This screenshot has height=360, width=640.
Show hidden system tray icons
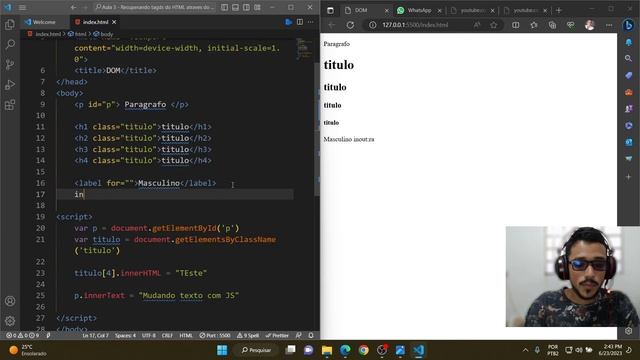(x=525, y=350)
